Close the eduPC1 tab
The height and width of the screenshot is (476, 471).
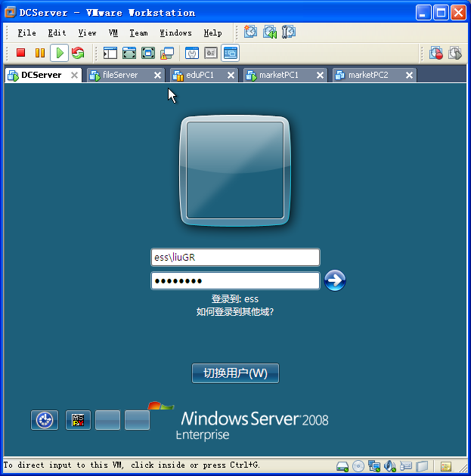click(x=231, y=76)
